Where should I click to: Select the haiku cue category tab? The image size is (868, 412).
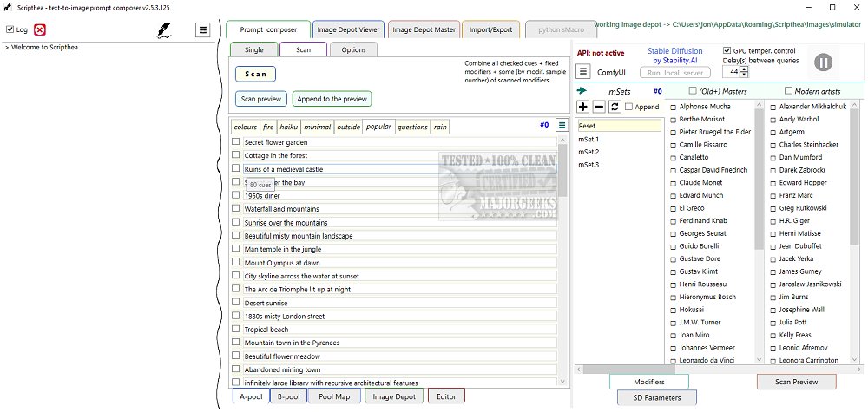(x=288, y=127)
